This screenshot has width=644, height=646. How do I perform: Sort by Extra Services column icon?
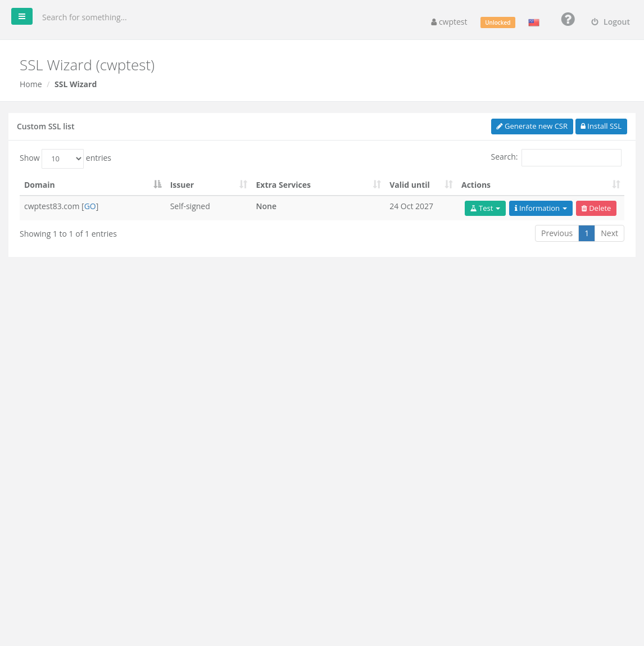377,184
